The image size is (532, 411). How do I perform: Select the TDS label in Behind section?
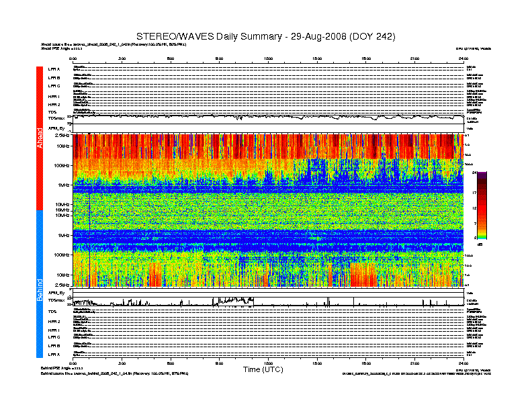pyautogui.click(x=52, y=312)
